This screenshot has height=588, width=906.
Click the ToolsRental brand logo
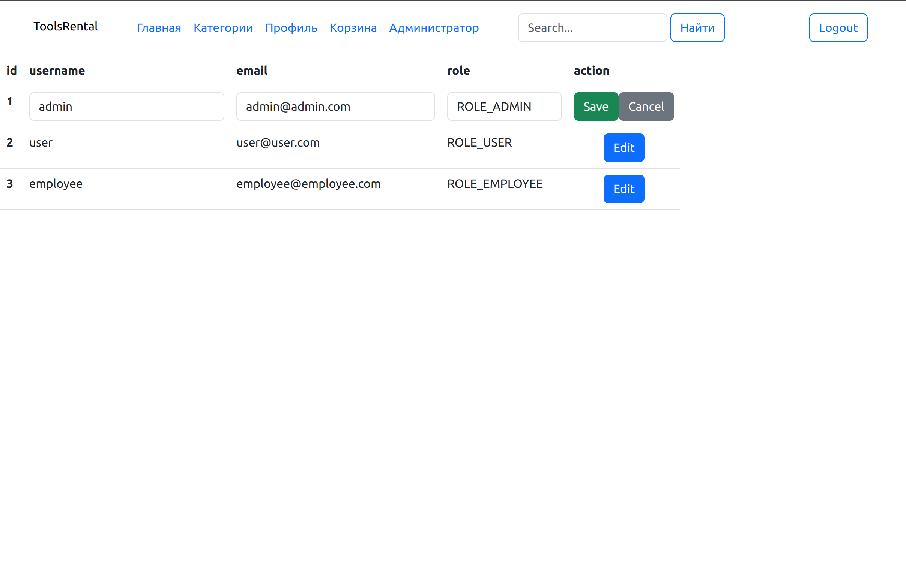pos(66,26)
